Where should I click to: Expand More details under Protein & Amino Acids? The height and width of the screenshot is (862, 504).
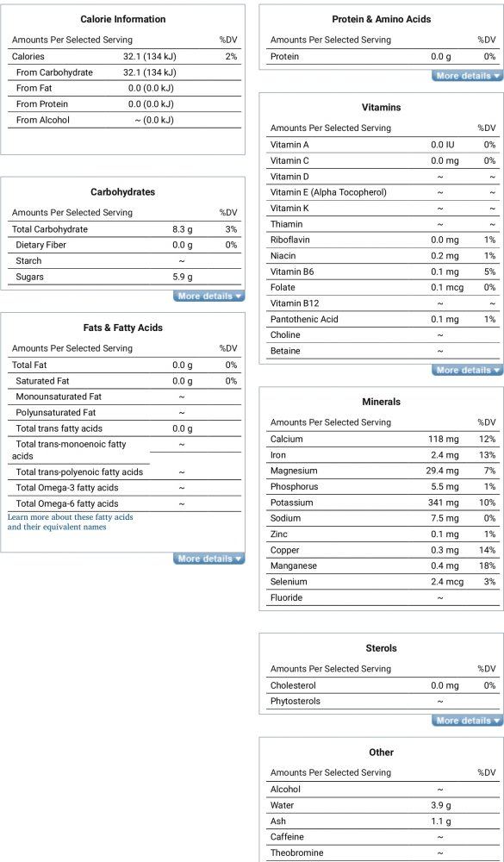[x=467, y=76]
